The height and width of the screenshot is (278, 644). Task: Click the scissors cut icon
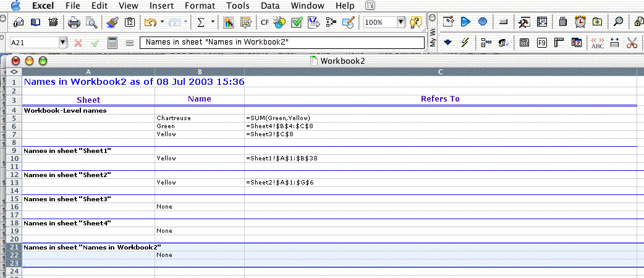632,42
